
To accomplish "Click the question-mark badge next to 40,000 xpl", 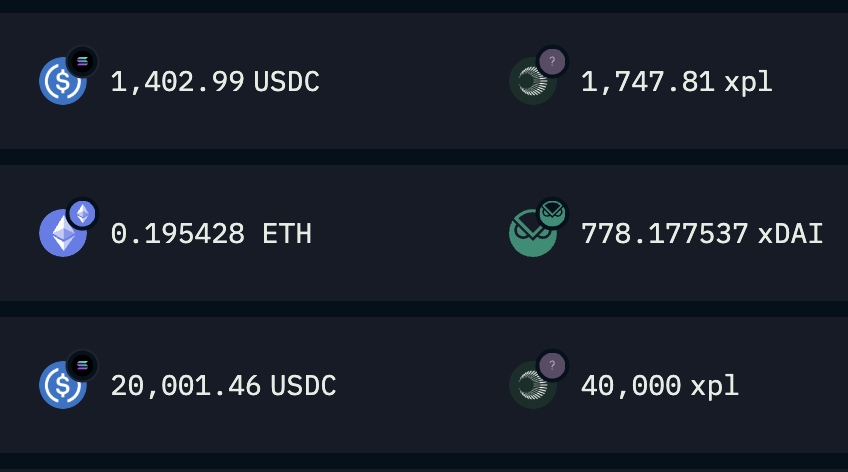I will tap(552, 365).
